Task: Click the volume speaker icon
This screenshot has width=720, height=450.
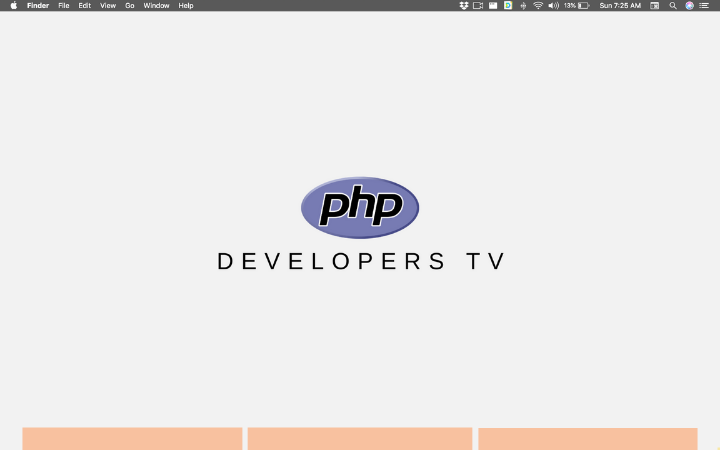Action: [553, 6]
